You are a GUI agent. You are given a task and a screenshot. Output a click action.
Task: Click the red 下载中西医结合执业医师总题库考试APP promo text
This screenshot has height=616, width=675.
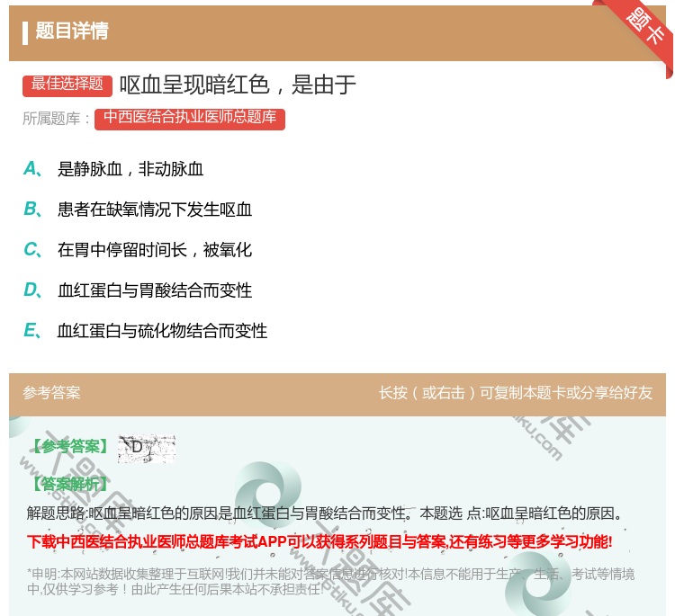coord(319,541)
